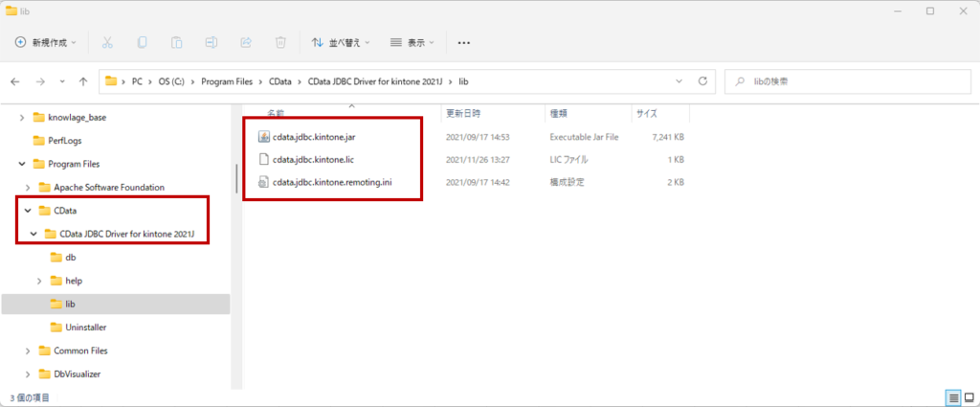Select the lib folder in tree
Viewport: 980px width, 407px height.
tap(115, 304)
